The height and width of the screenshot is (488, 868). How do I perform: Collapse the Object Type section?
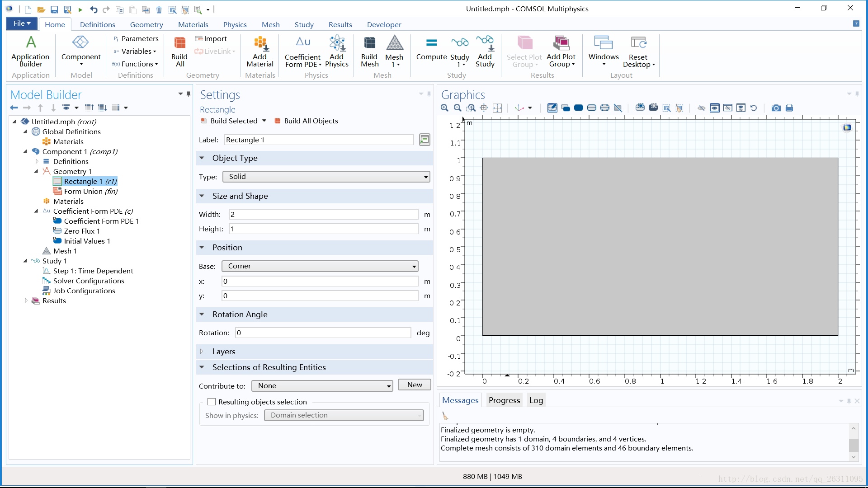(x=202, y=158)
